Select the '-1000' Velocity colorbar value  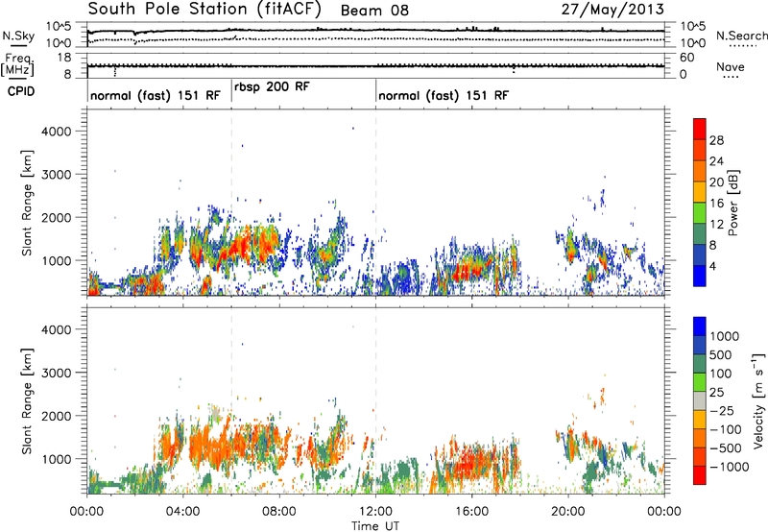(730, 467)
